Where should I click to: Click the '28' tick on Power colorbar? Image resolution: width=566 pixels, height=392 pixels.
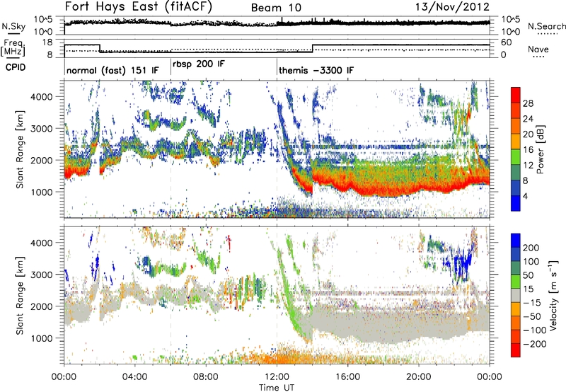point(528,103)
